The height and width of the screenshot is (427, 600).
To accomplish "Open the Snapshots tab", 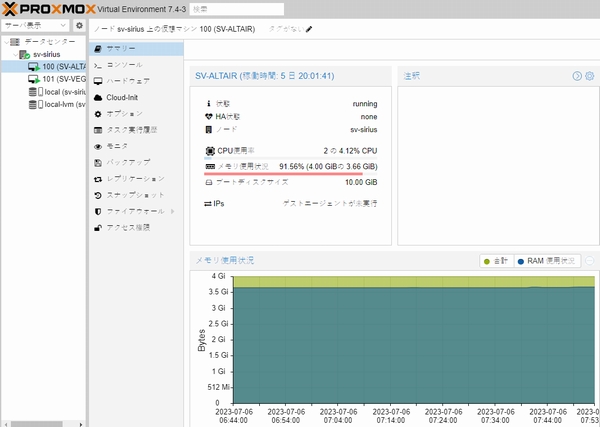I will point(136,195).
